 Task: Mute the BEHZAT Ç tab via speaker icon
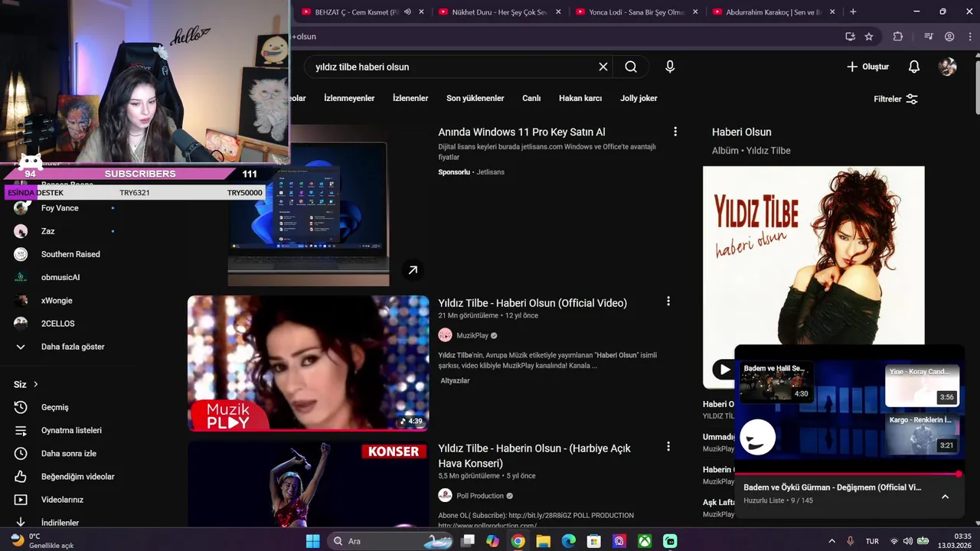(x=408, y=12)
